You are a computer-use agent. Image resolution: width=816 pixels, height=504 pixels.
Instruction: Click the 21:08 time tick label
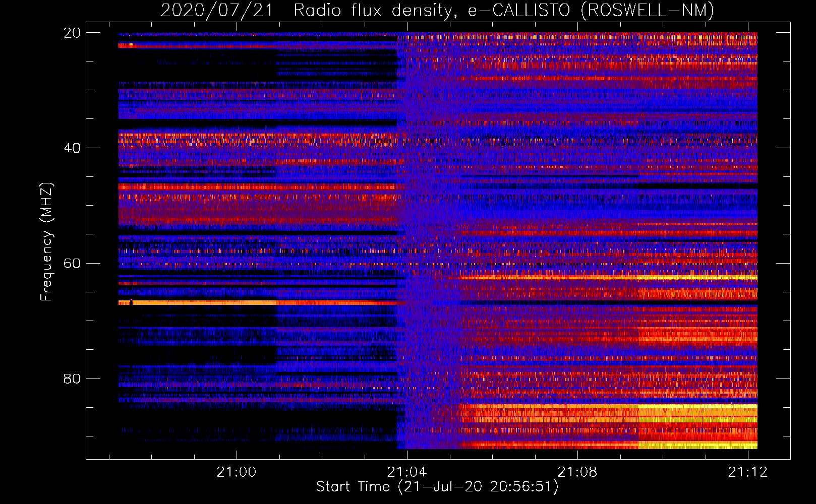[577, 472]
